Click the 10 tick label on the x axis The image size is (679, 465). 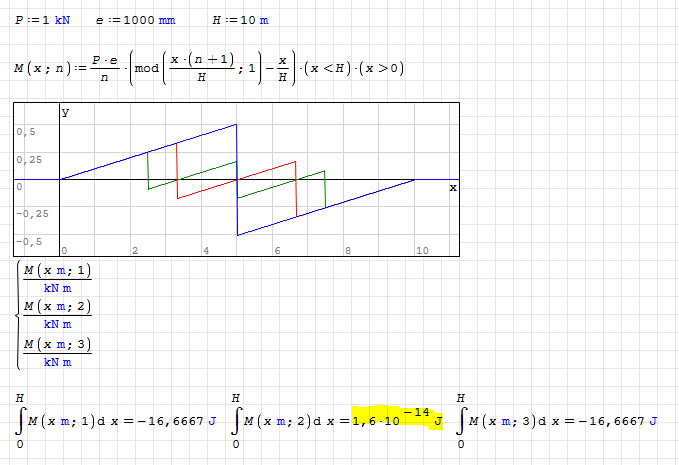coord(421,249)
